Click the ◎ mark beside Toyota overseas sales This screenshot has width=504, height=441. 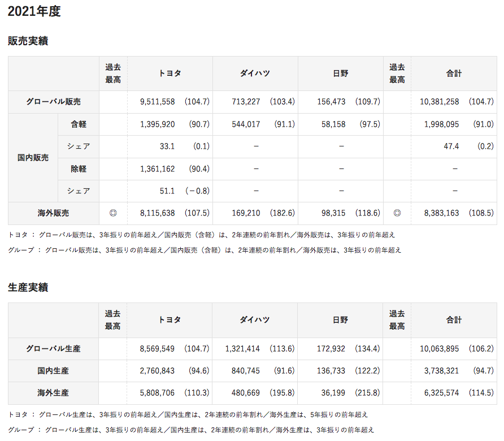tap(113, 213)
